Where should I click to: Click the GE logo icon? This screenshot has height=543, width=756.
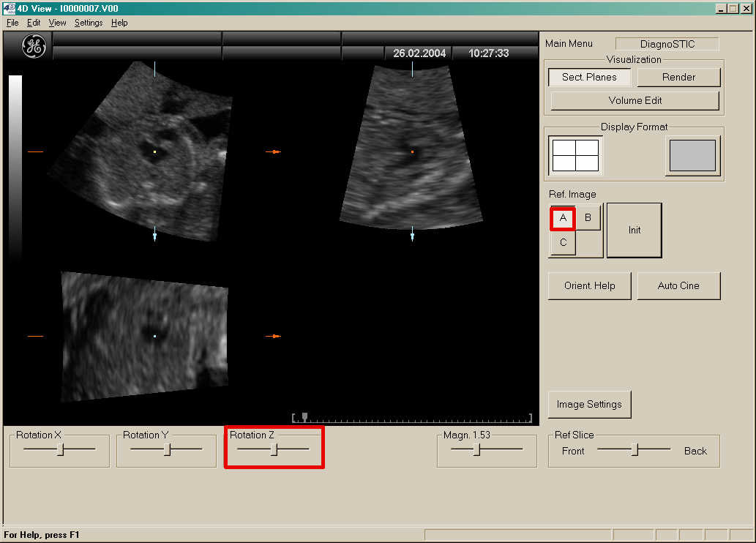pyautogui.click(x=34, y=46)
